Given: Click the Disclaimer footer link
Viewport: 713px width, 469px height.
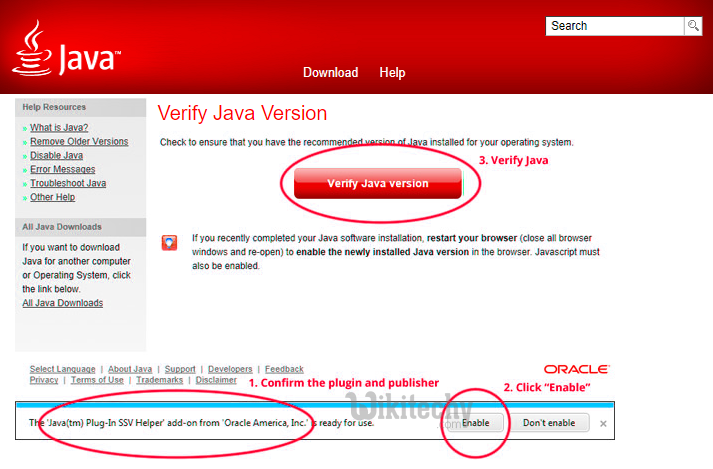Looking at the screenshot, I should 216,380.
